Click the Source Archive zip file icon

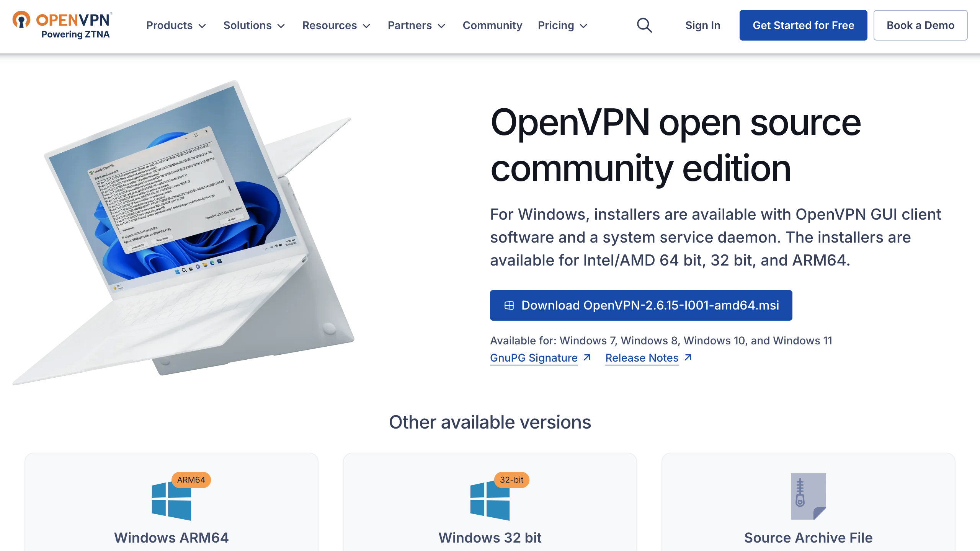coord(808,496)
